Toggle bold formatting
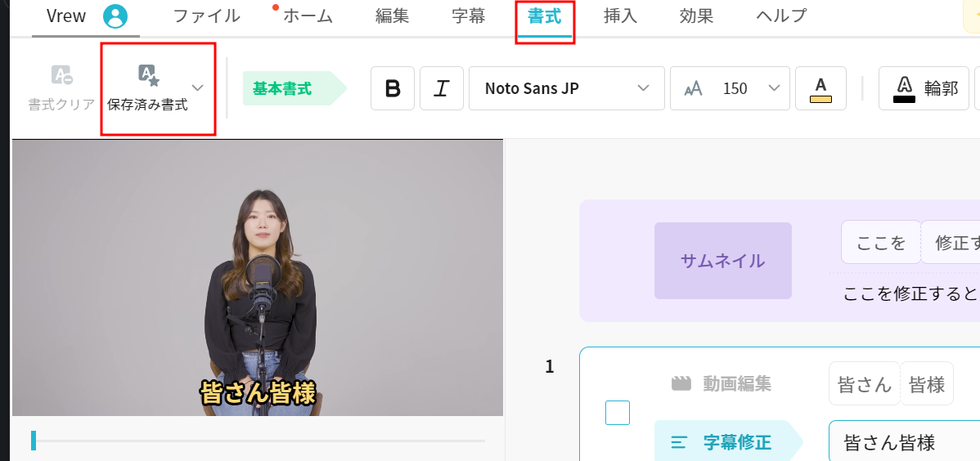This screenshot has height=461, width=980. pos(393,88)
